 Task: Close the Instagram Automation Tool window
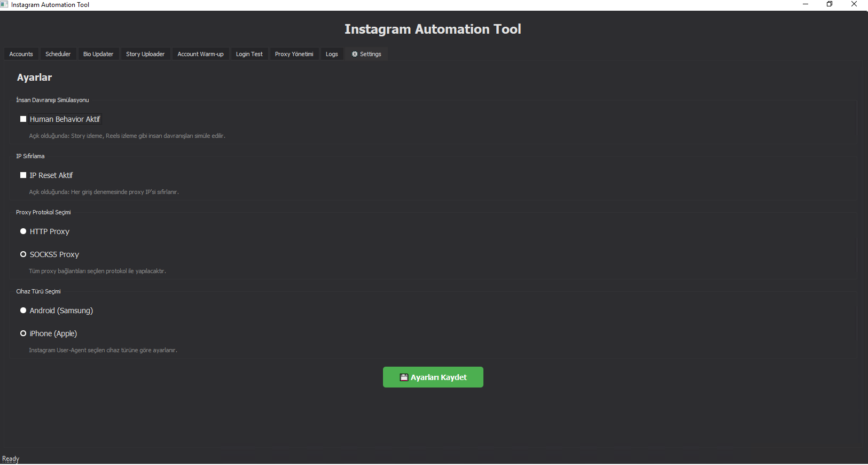pyautogui.click(x=854, y=4)
